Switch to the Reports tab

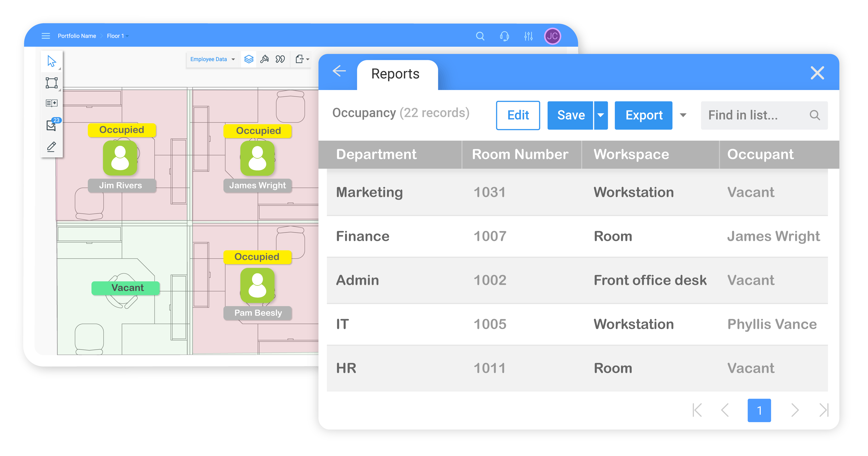point(396,74)
